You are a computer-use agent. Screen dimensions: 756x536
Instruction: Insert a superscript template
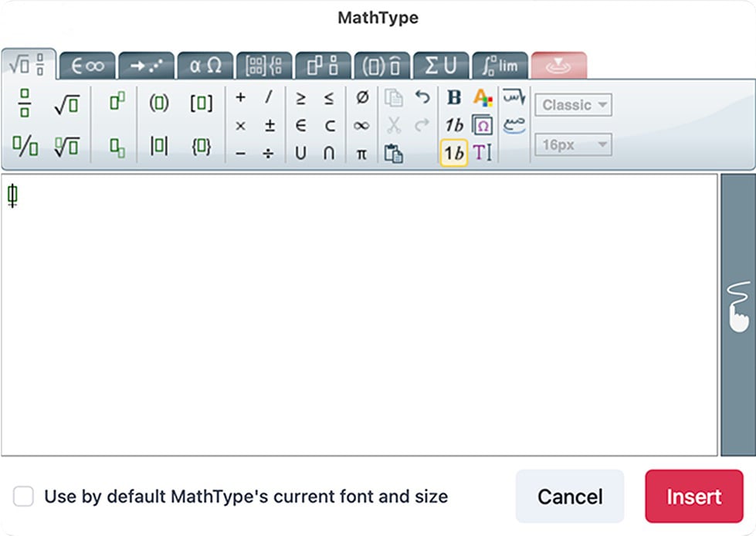coord(117,101)
